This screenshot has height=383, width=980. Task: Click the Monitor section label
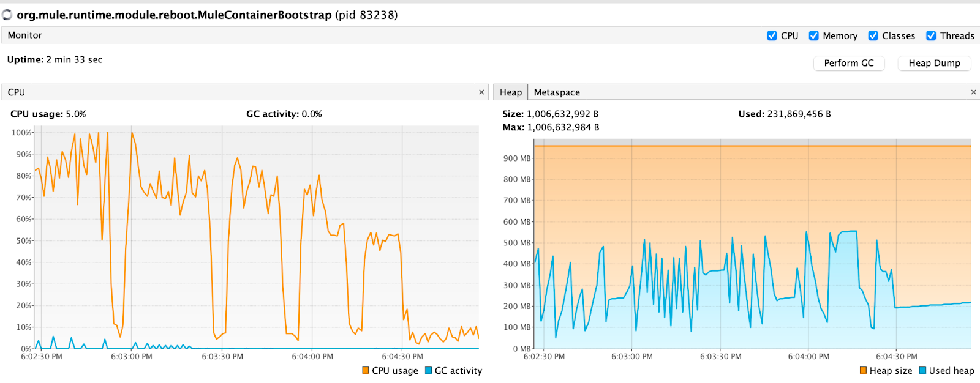tap(25, 35)
